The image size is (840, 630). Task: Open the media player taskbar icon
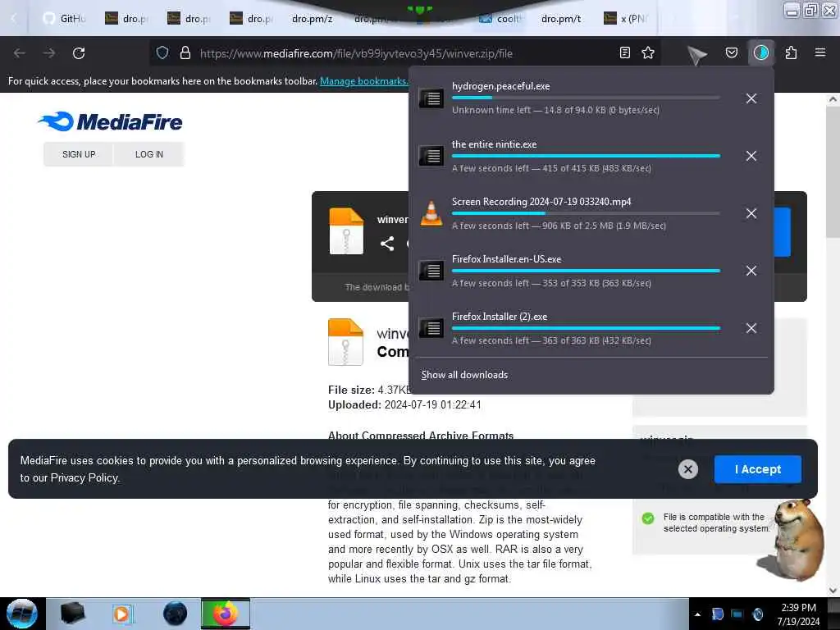tap(121, 614)
